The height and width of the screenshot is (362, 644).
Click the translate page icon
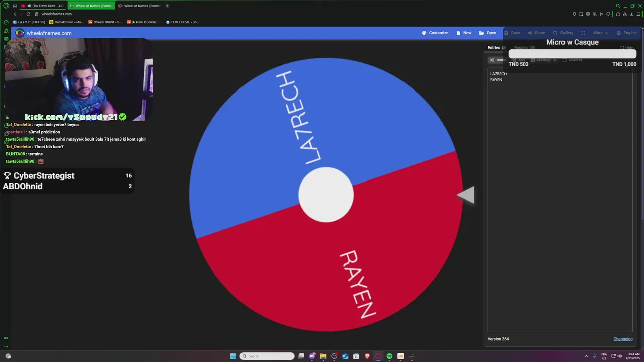[594, 14]
